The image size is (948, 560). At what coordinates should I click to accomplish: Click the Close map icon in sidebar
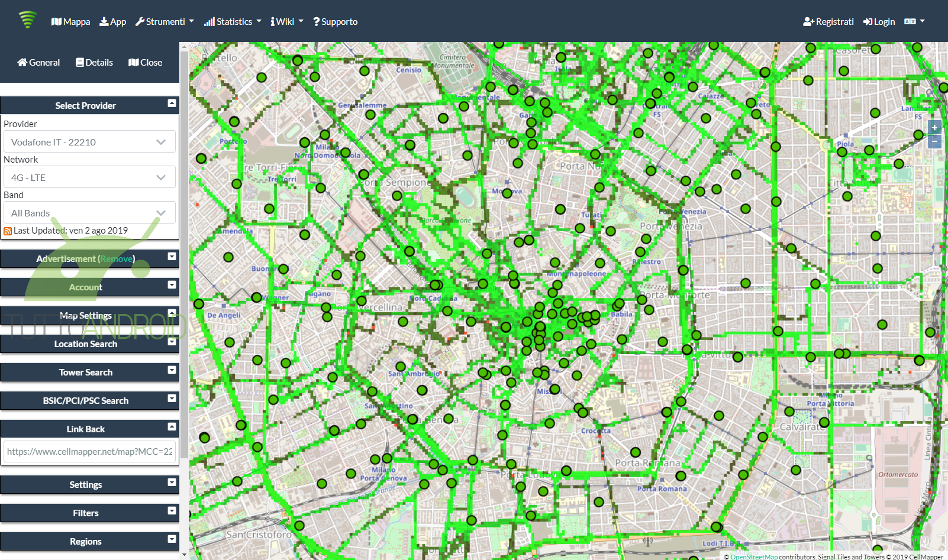point(133,63)
